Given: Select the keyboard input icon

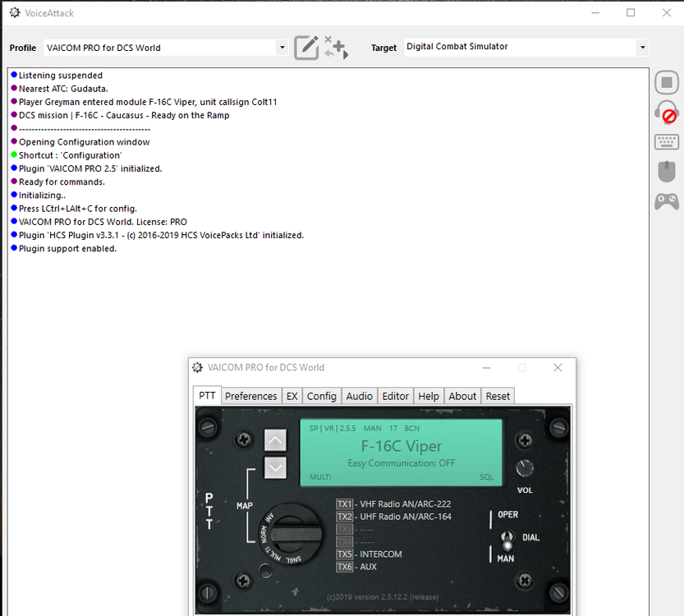Looking at the screenshot, I should click(666, 141).
